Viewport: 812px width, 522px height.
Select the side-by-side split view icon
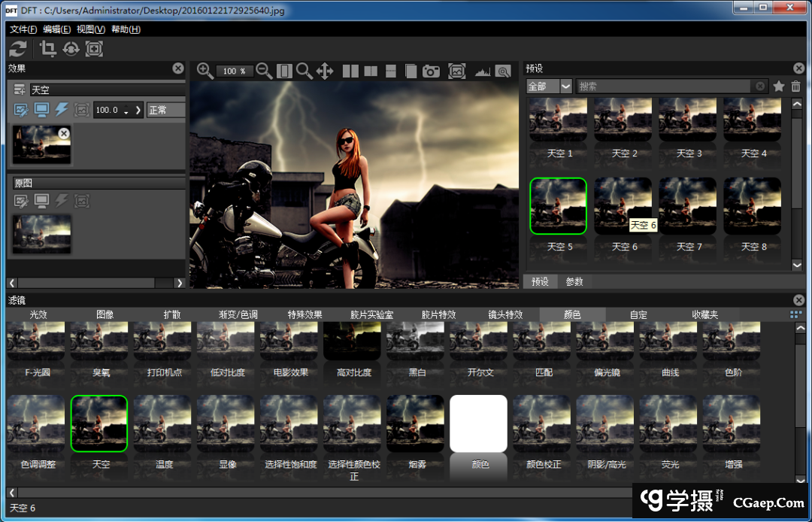click(x=350, y=71)
